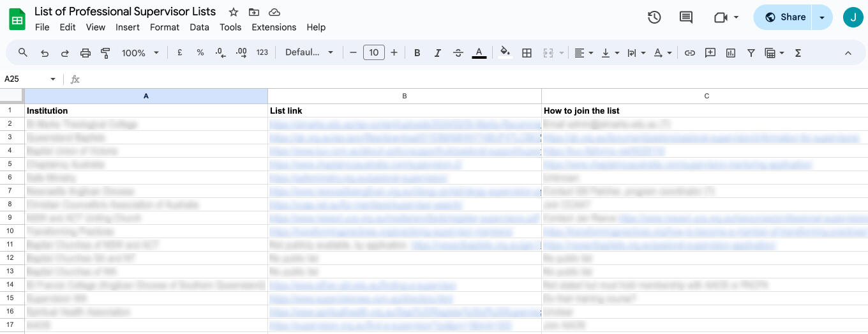Open version history clock icon

654,17
